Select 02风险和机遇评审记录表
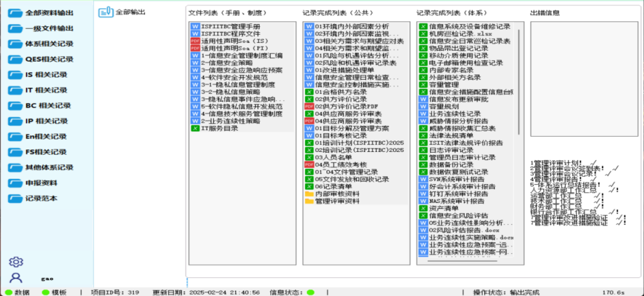 (x=356, y=63)
